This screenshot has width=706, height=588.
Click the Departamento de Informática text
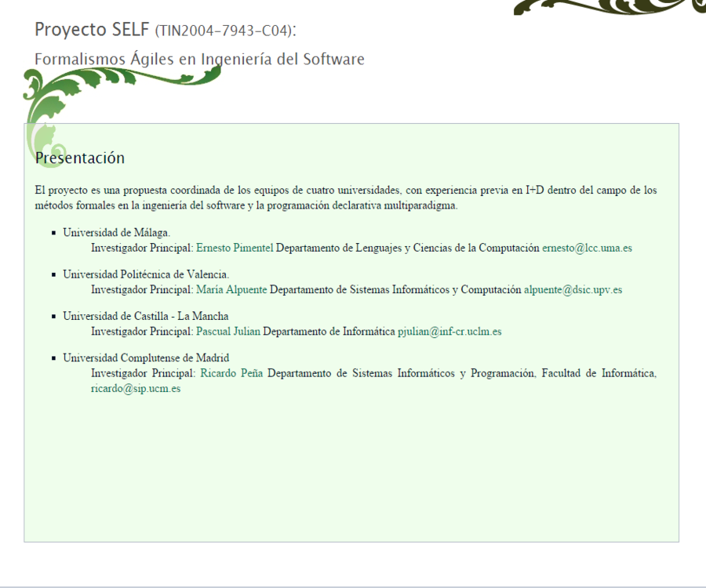tap(329, 332)
